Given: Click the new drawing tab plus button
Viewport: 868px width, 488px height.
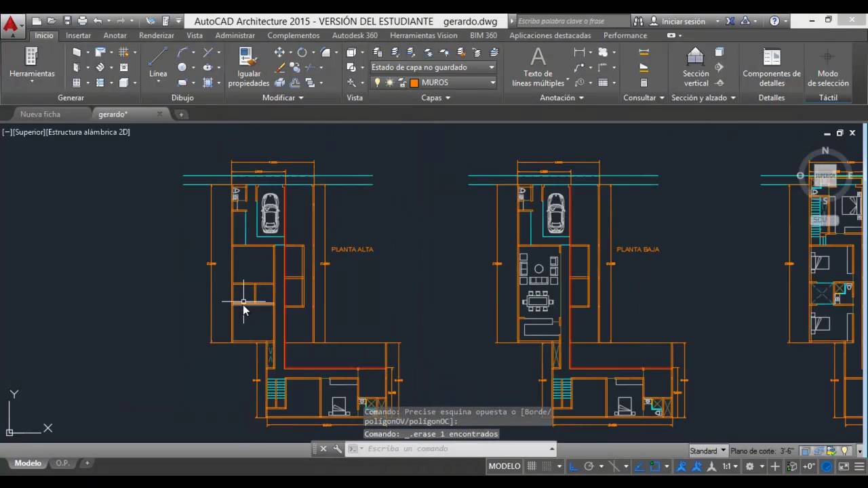Looking at the screenshot, I should 181,115.
